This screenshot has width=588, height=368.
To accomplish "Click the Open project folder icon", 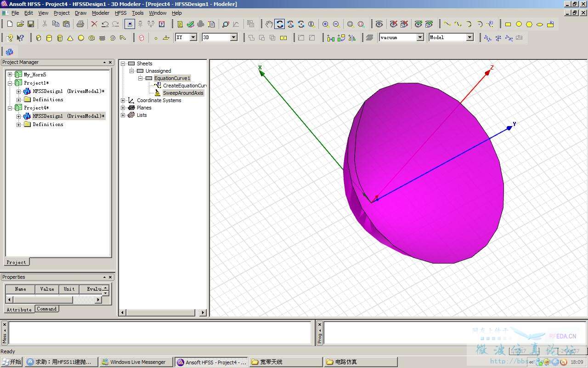I will pos(20,24).
